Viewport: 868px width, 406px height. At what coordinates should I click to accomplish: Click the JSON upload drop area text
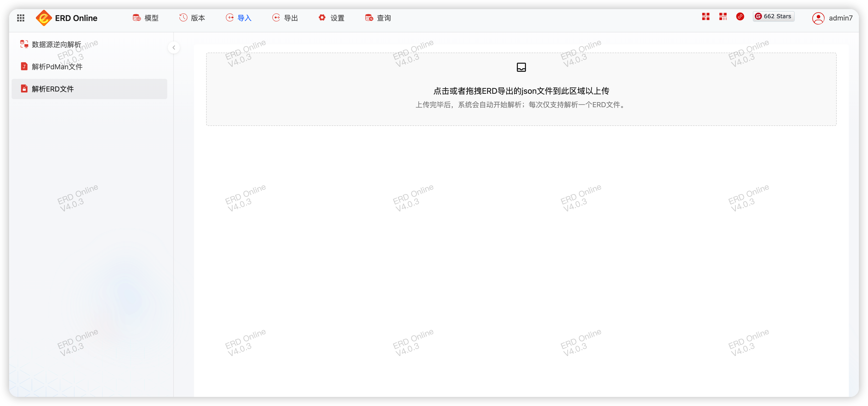coord(521,91)
